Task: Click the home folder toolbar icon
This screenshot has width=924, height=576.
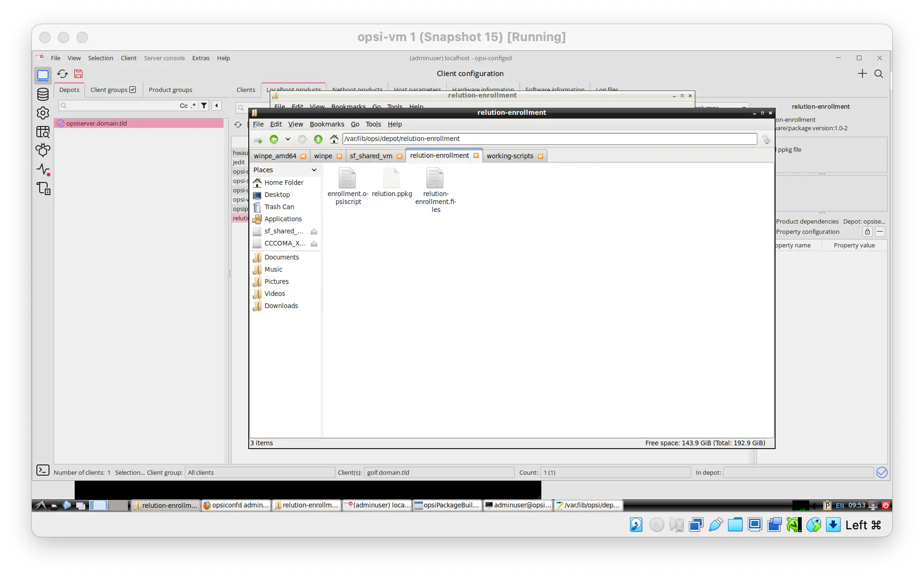Action: [x=334, y=139]
